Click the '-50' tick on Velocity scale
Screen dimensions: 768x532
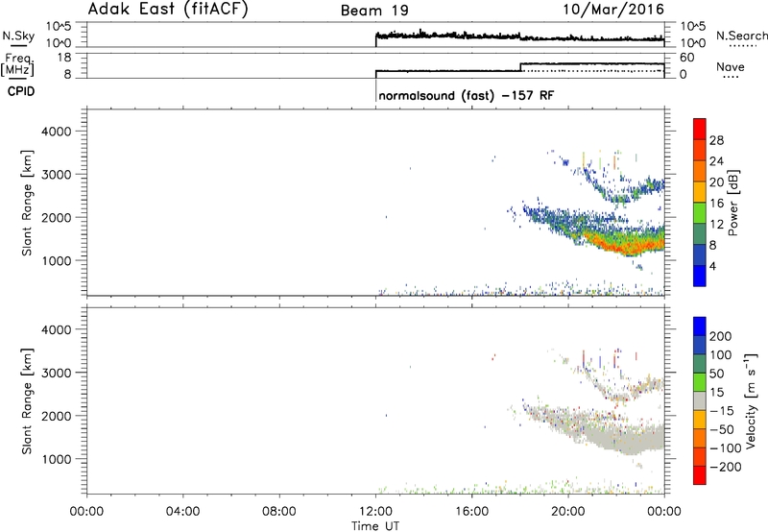(721, 429)
